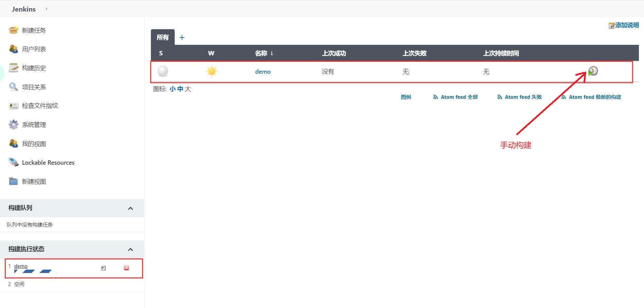Sort by W weather column
Viewport: 644px width, 308px height.
coord(211,53)
